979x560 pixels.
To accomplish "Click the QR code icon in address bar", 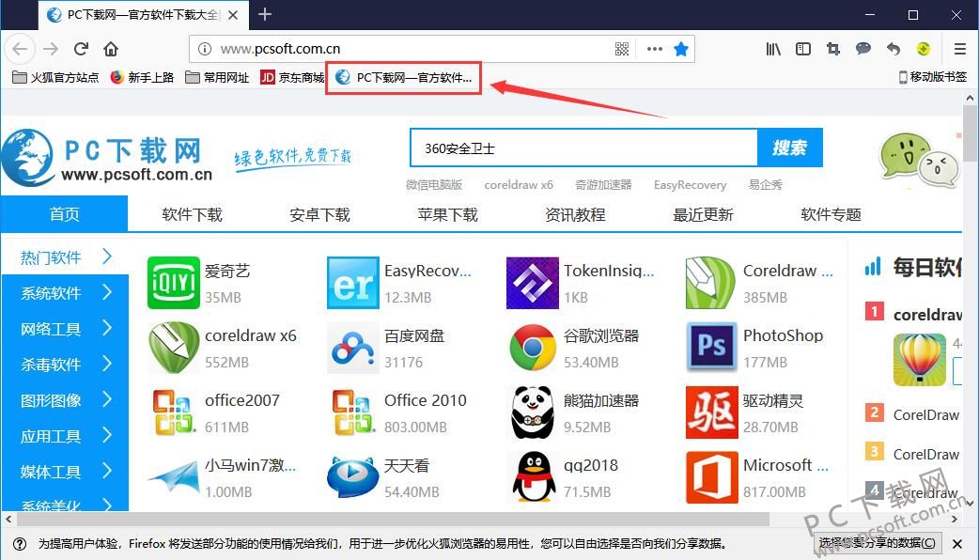I will point(622,49).
